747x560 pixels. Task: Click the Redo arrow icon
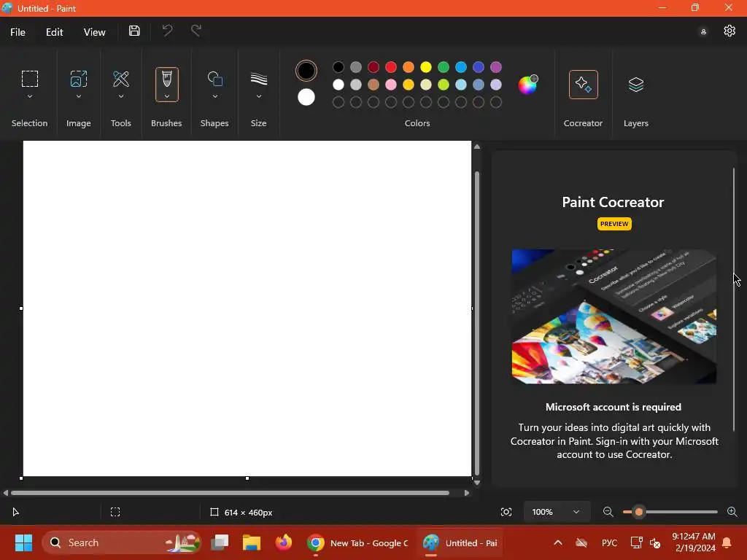[x=196, y=31]
